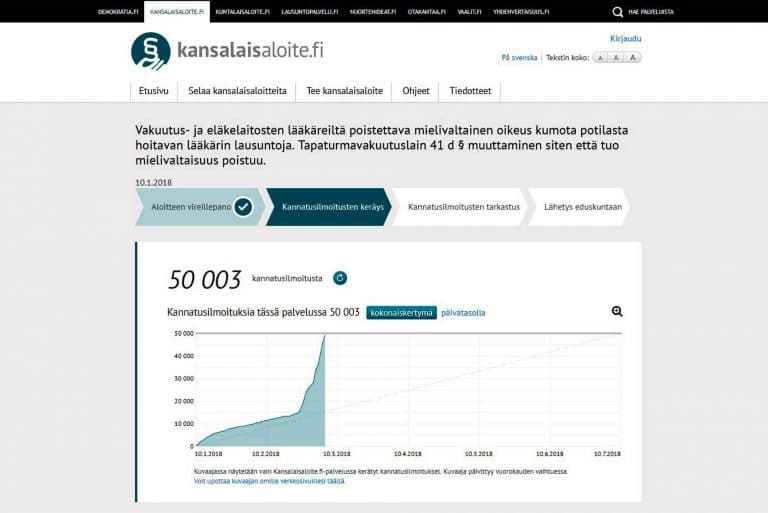The image size is (768, 513).
Task: Click the Lähetys eduskuntaan step
Action: [x=582, y=207]
